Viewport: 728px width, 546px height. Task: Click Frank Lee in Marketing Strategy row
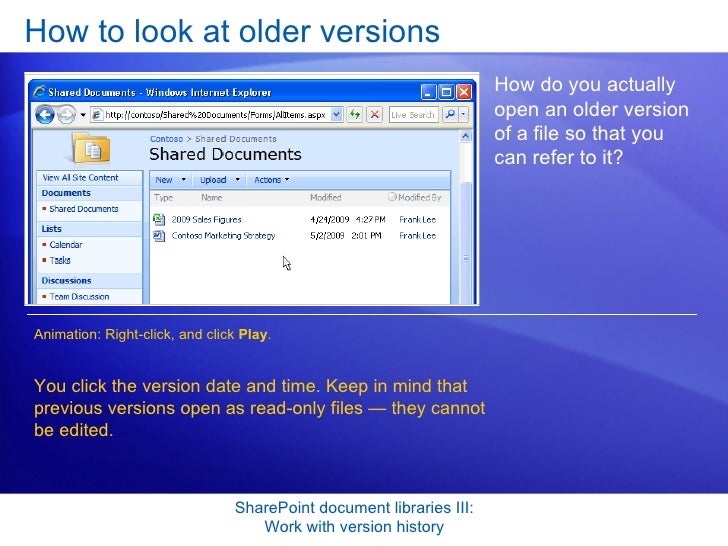pos(417,236)
